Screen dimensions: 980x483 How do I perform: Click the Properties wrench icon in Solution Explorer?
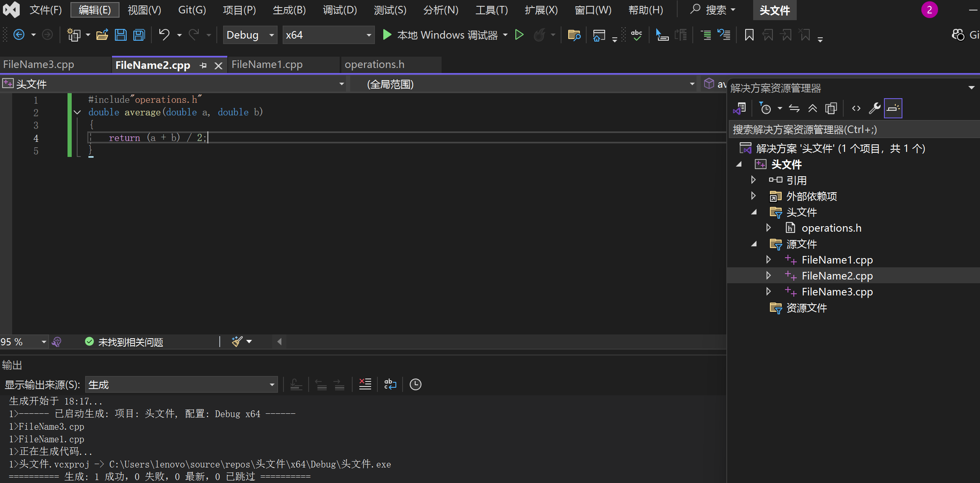click(x=875, y=109)
